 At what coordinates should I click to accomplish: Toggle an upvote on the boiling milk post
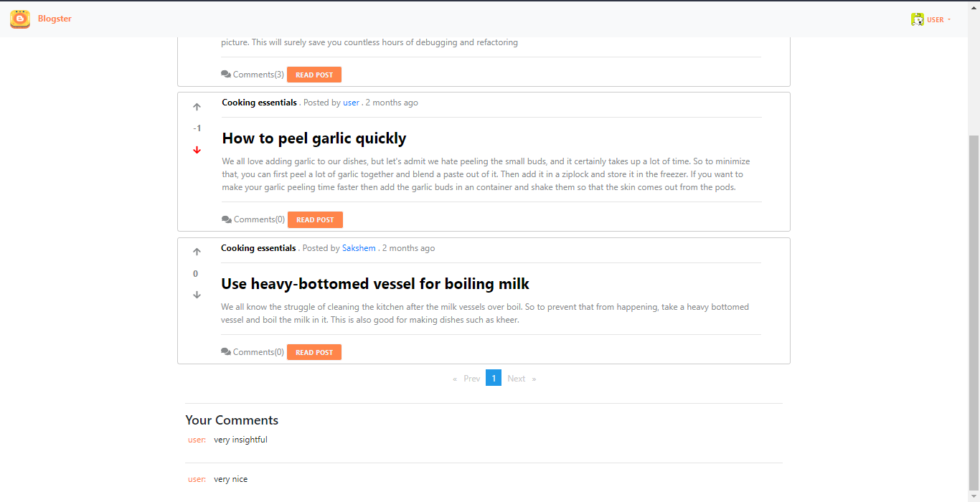[x=197, y=251]
